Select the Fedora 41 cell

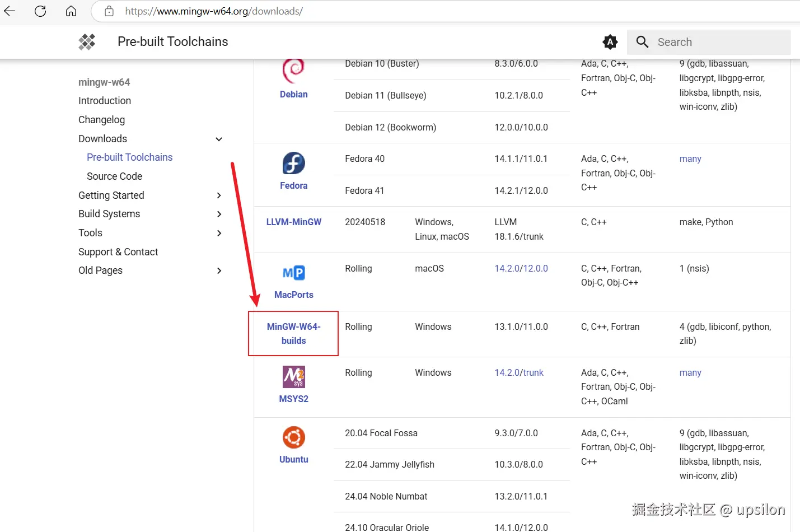364,191
